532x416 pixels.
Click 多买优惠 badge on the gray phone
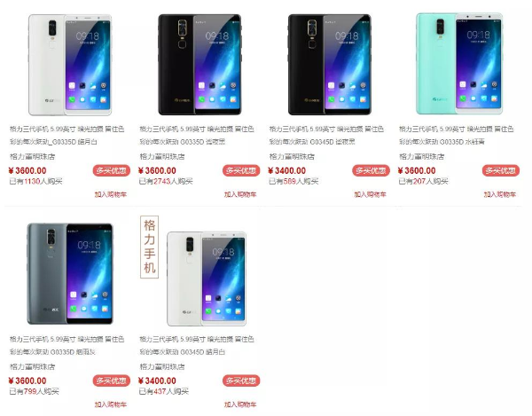[112, 381]
